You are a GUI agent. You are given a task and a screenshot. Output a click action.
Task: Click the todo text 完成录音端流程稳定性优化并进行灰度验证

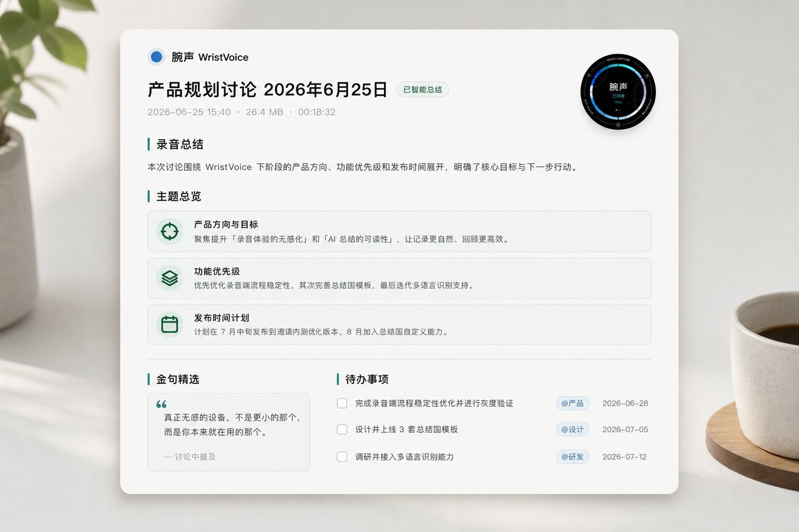(x=434, y=404)
